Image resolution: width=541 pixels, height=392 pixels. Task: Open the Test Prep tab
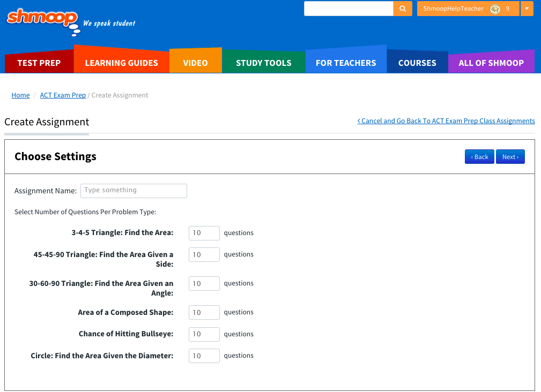(x=39, y=62)
